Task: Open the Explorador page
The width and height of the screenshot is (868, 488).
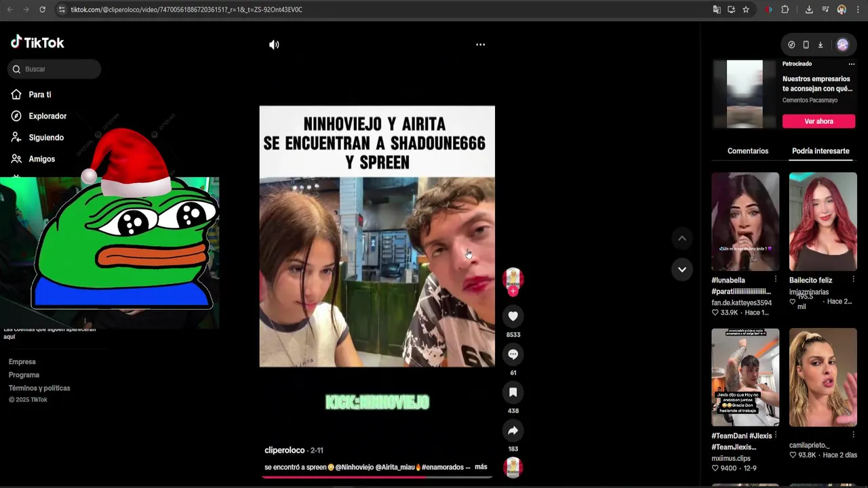Action: 39,116
